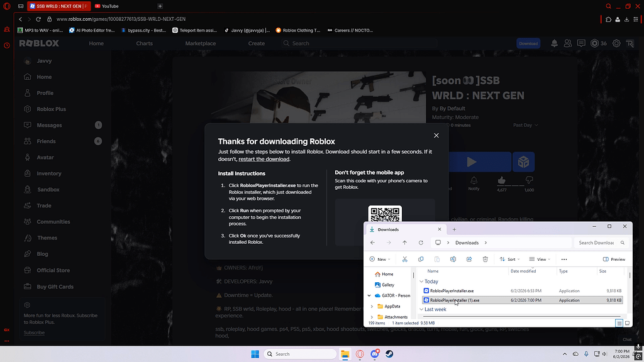Screen dimensions: 644x362
Task: Expand the AppData folder in sidebar
Action: point(372,306)
